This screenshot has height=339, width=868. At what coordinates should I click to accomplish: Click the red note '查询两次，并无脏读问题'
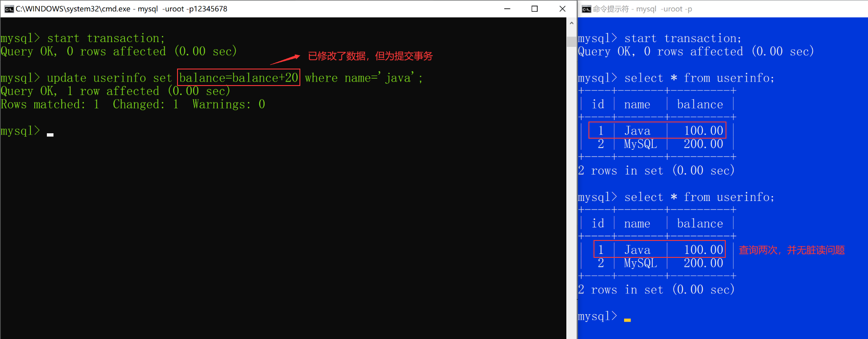[792, 250]
